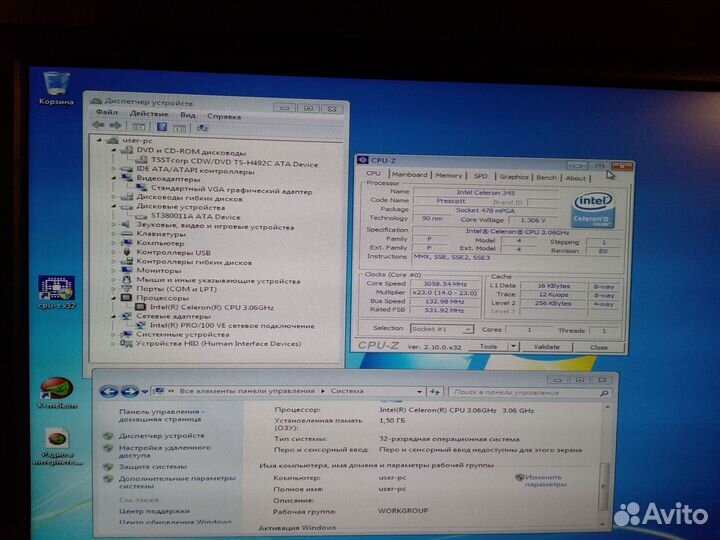Image resolution: width=720 pixels, height=540 pixels.
Task: Open the Socket #1 selection dropdown
Action: click(x=439, y=329)
